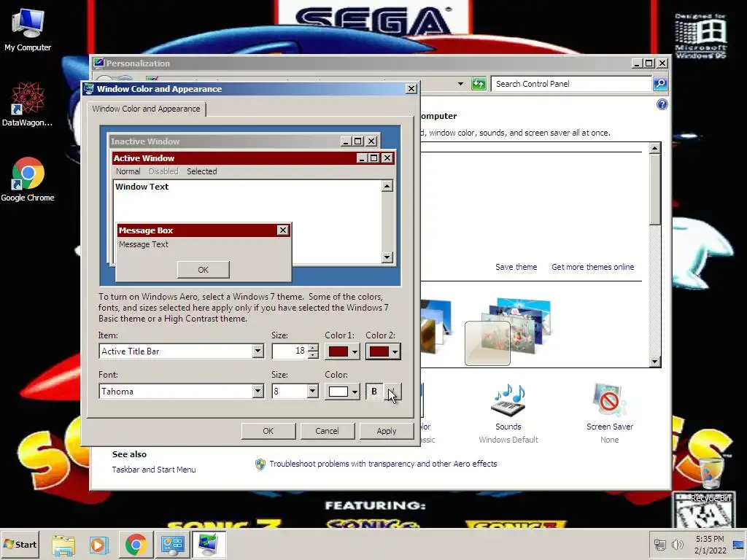747x560 pixels.
Task: Click the Start button
Action: pyautogui.click(x=20, y=544)
